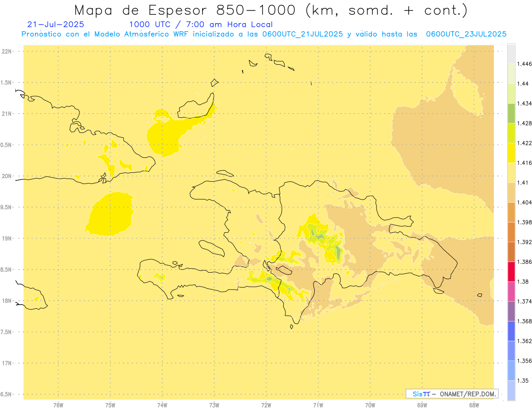The height and width of the screenshot is (411, 532).
Task: Click the "SisTT - ONAMET/REP.DOM." credit box
Action: (x=452, y=394)
